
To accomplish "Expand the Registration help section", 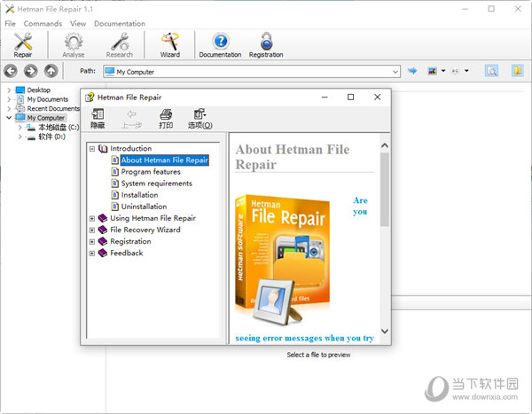I will pyautogui.click(x=92, y=242).
